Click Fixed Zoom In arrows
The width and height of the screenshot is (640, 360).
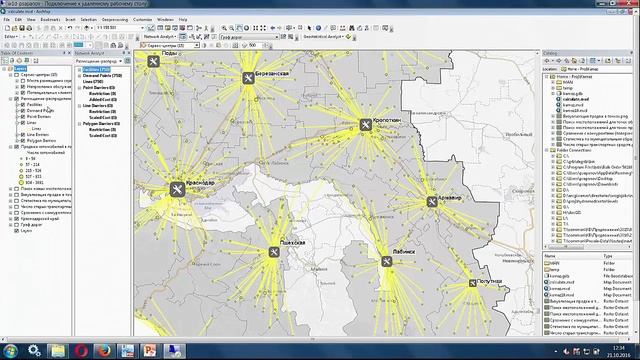256,28
